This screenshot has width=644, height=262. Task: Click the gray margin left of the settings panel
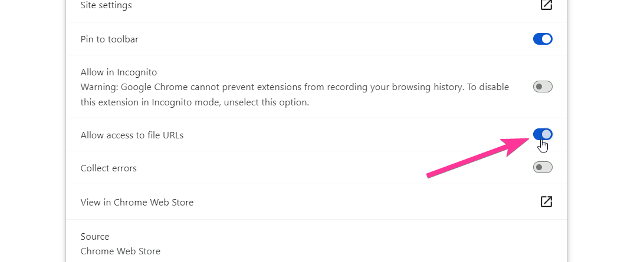32,130
